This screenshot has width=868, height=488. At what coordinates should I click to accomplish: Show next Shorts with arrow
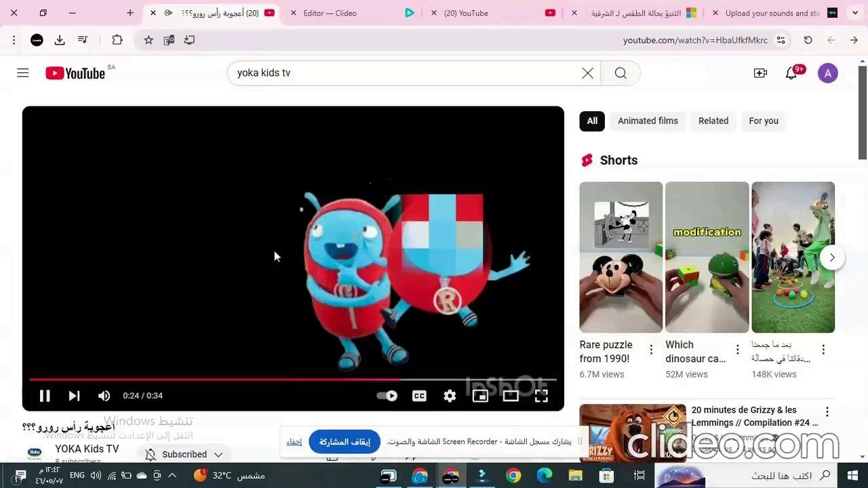832,258
